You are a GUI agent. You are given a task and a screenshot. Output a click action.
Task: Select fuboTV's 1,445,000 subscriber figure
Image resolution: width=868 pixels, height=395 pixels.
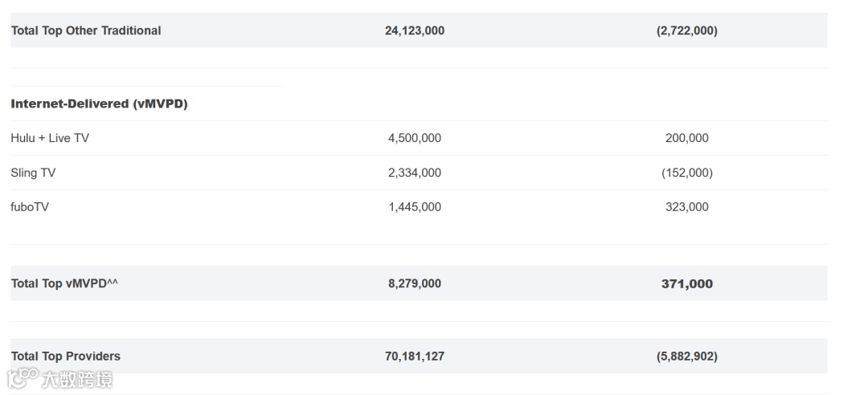[x=415, y=207]
